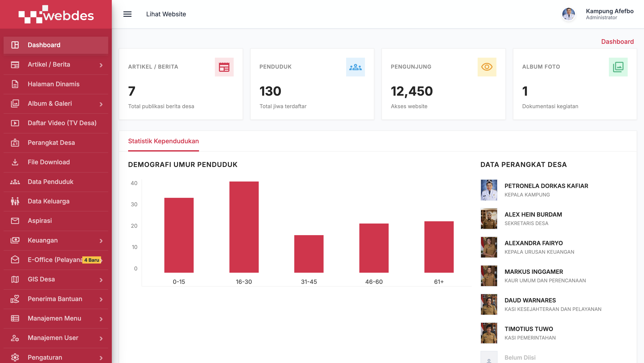Open the Kampung Afefbo administrator profile

pyautogui.click(x=598, y=14)
